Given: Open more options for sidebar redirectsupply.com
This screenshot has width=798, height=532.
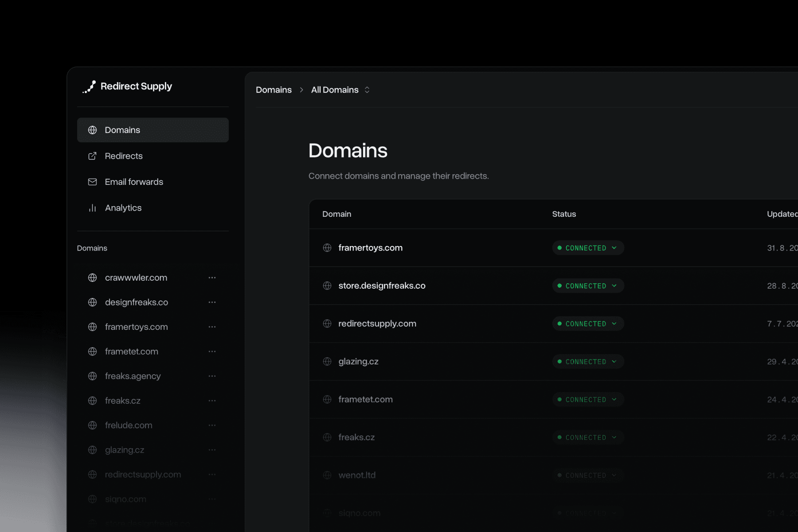Looking at the screenshot, I should (x=212, y=474).
